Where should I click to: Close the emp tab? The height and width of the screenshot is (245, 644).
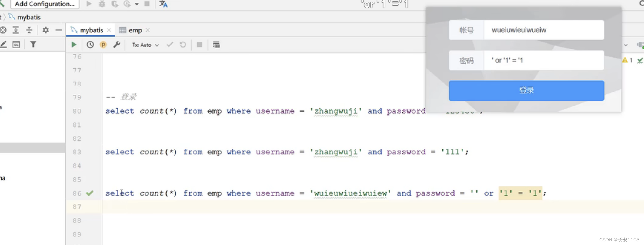[148, 30]
